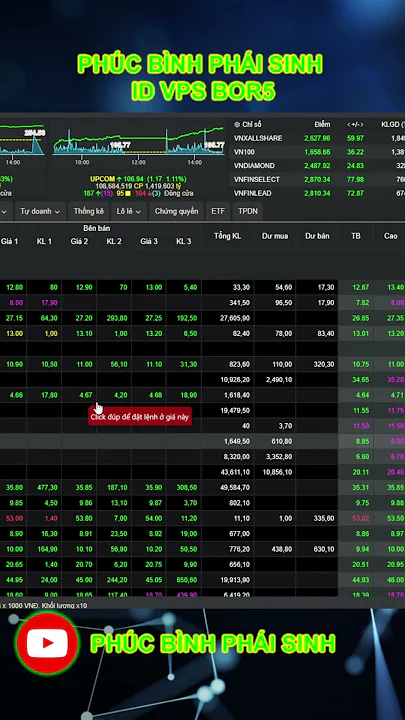405x720 pixels.
Task: Click the Dư mua column header
Action: [x=275, y=236]
